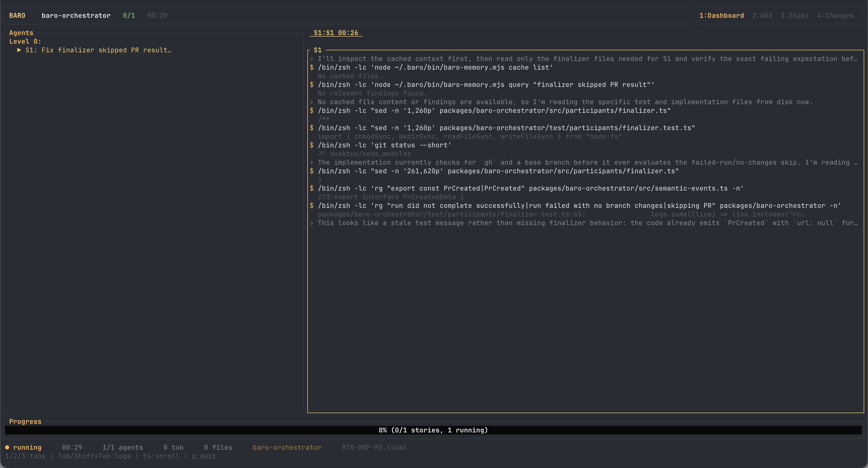
Task: Click the running status label
Action: (x=27, y=447)
